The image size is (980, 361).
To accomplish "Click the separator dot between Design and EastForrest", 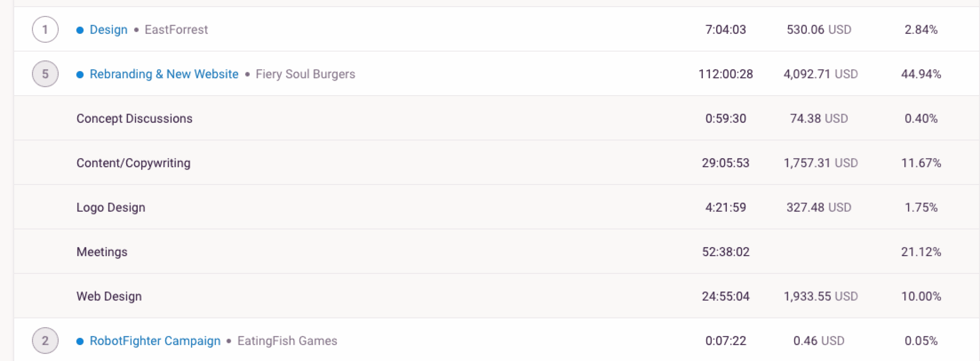I will pos(135,29).
